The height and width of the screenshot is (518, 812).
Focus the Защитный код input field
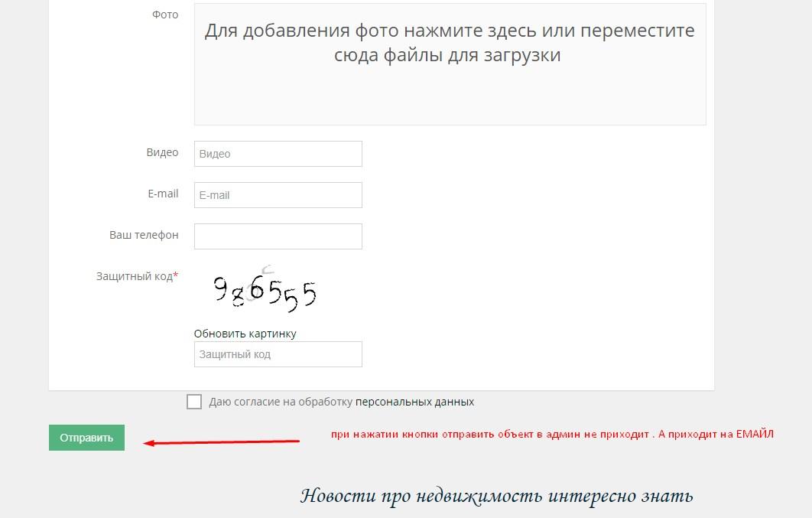(x=278, y=354)
